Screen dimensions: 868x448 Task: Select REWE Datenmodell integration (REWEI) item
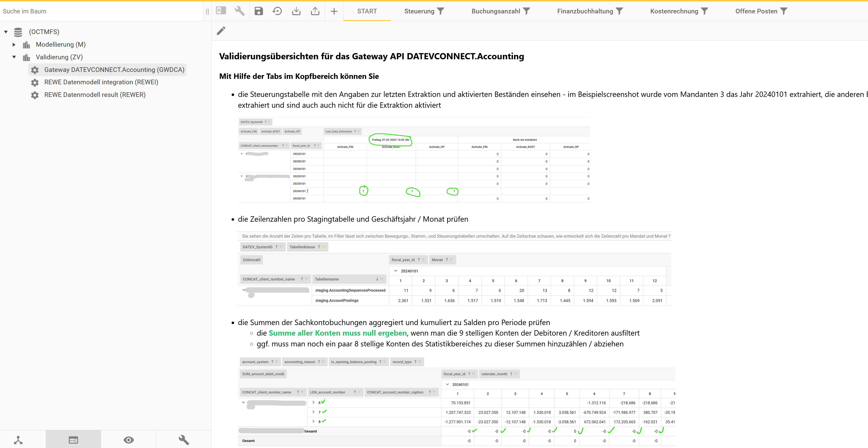pyautogui.click(x=101, y=82)
